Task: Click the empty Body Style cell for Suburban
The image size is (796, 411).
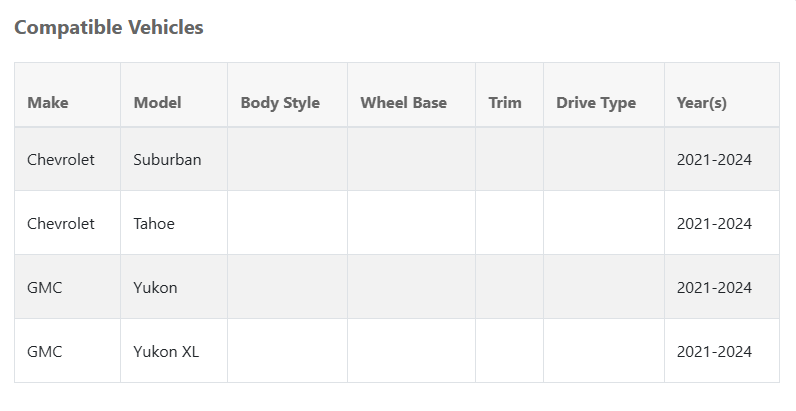Action: (287, 159)
